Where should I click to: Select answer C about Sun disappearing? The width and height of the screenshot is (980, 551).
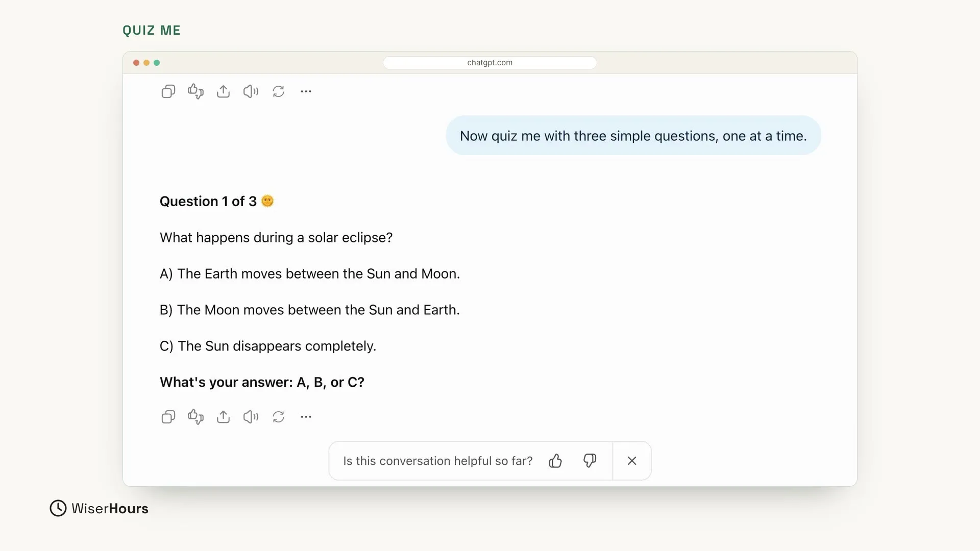[267, 346]
